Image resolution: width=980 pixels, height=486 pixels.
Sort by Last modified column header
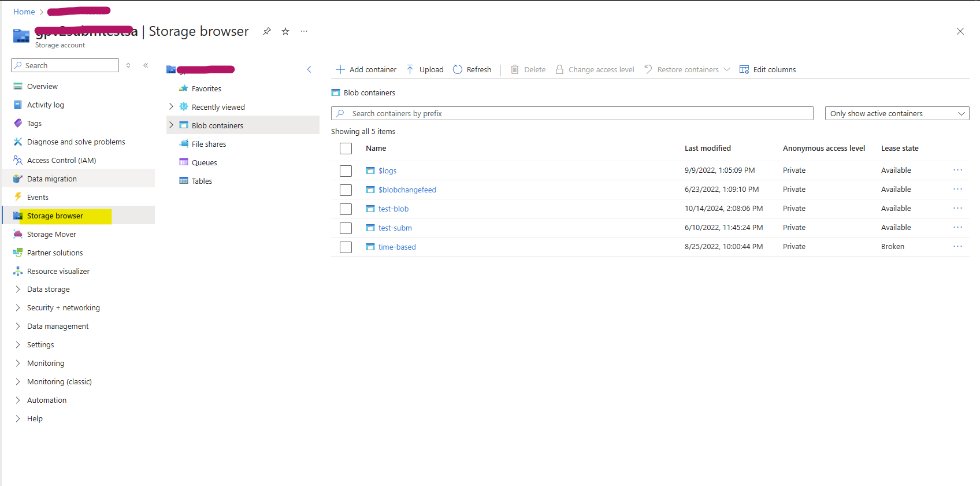tap(708, 148)
